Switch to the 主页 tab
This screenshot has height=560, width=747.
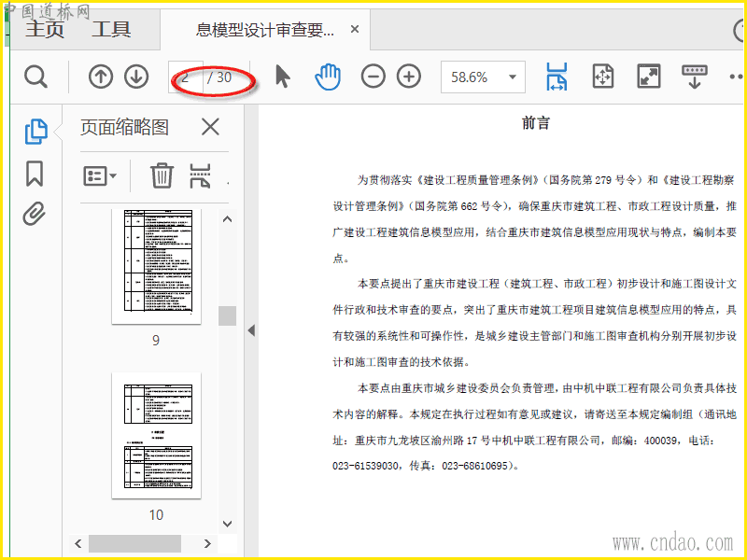click(x=44, y=29)
